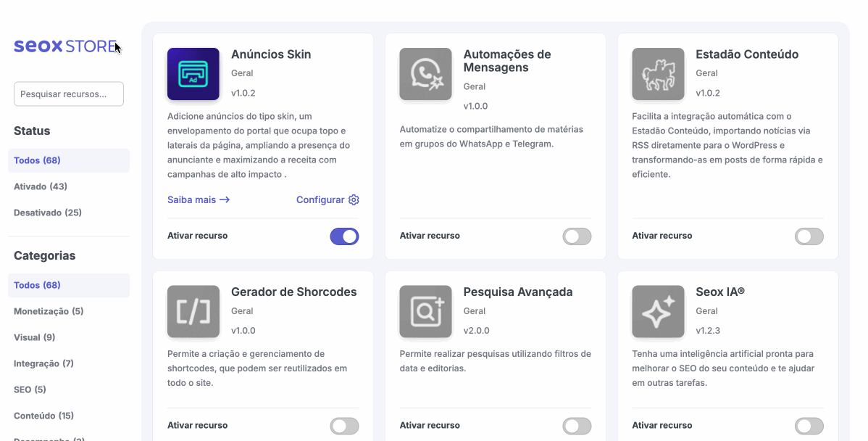Image resolution: width=868 pixels, height=441 pixels.
Task: Click Ativar recurso label under Anúncios Skin
Action: click(x=198, y=236)
